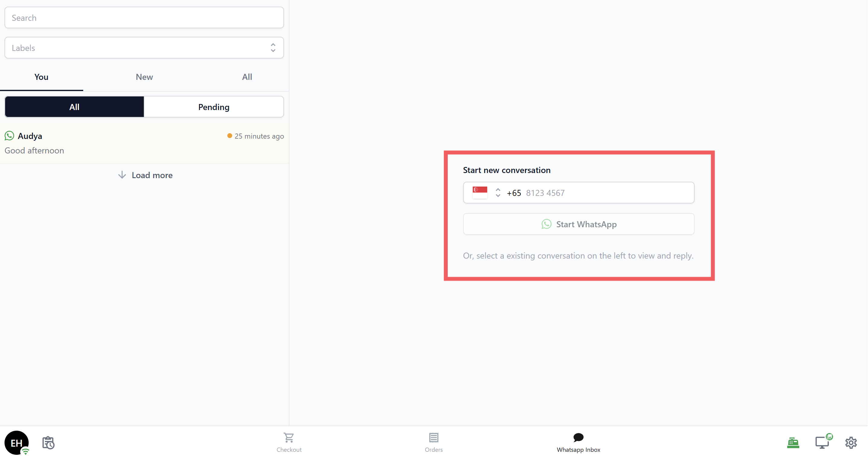
Task: Click Load more conversations
Action: pos(145,175)
